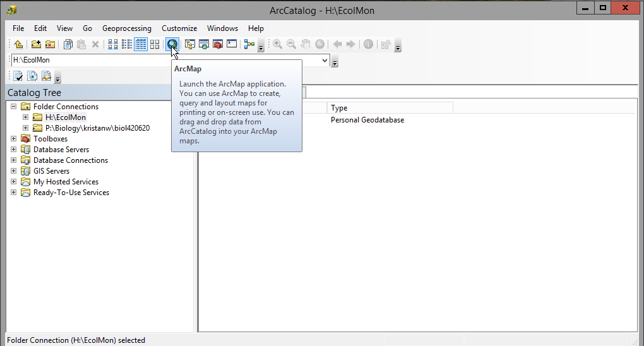The width and height of the screenshot is (644, 346).
Task: Select Toolboxes in Catalog Tree
Action: pyautogui.click(x=51, y=138)
